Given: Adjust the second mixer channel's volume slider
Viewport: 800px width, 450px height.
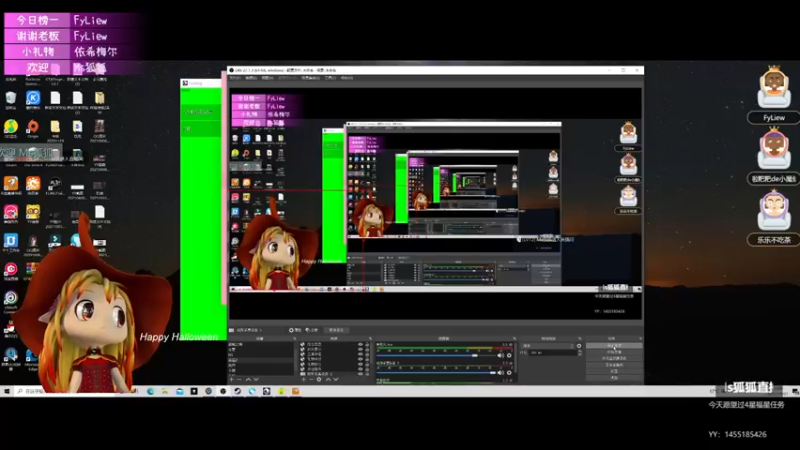Looking at the screenshot, I should coord(437,372).
